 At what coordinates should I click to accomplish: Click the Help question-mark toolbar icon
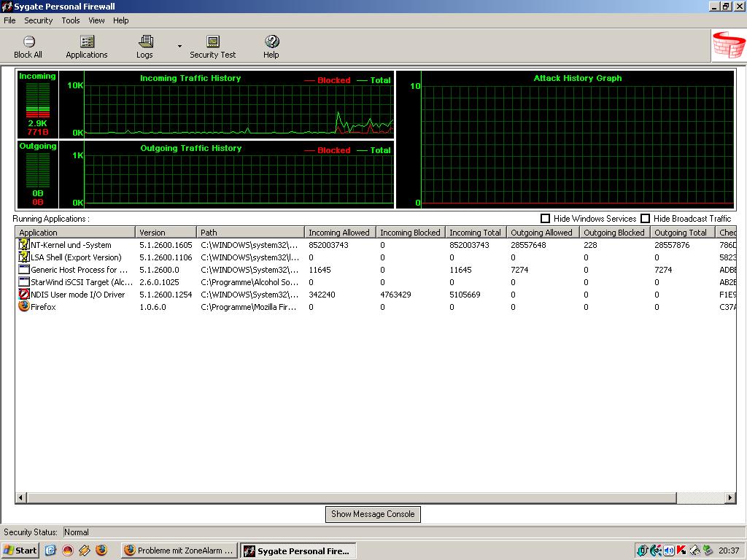pyautogui.click(x=271, y=42)
